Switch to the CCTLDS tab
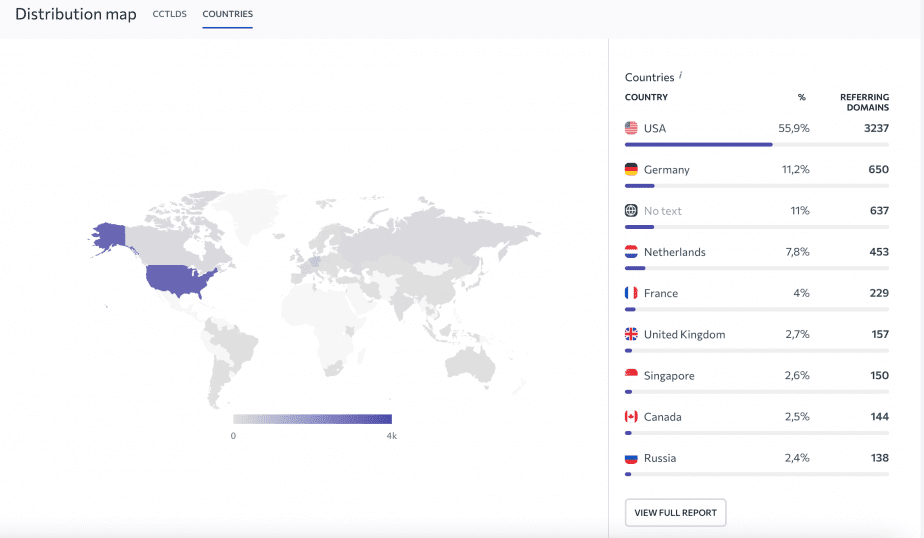The width and height of the screenshot is (924, 538). tap(169, 15)
